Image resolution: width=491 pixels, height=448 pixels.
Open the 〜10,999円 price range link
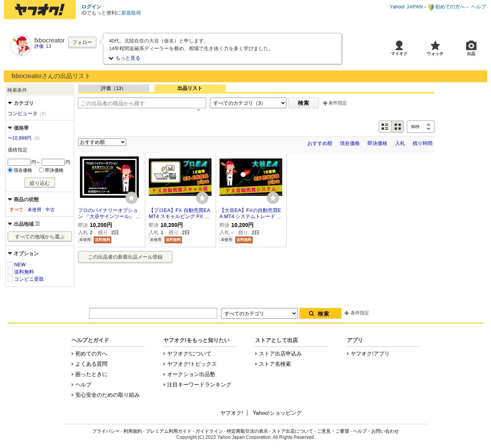20,138
